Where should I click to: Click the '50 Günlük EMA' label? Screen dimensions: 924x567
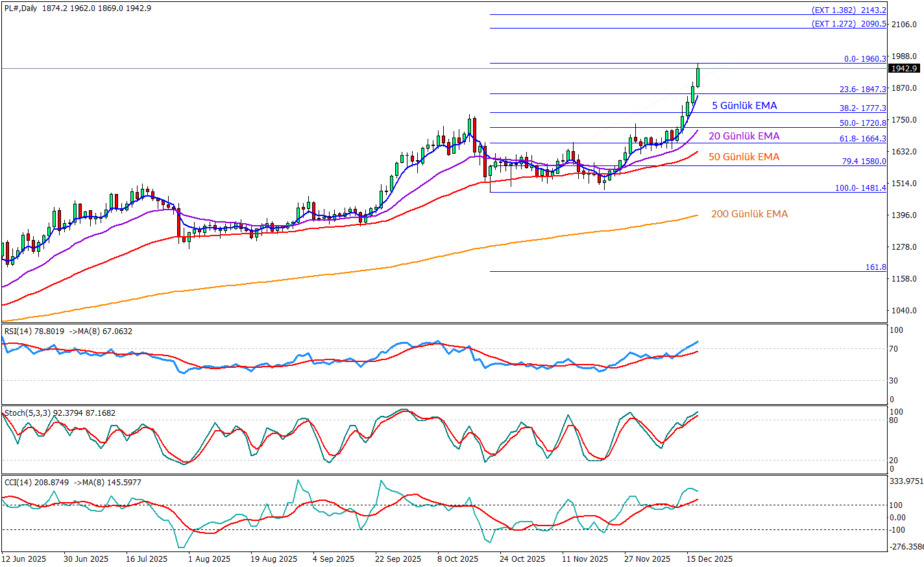[744, 157]
